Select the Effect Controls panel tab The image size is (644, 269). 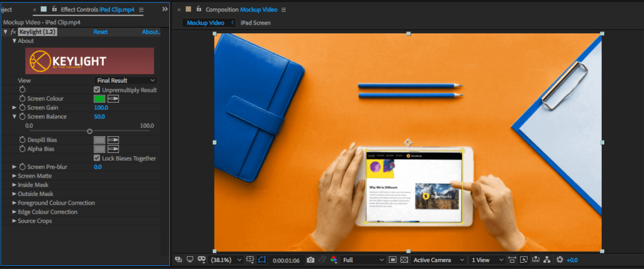click(x=98, y=9)
